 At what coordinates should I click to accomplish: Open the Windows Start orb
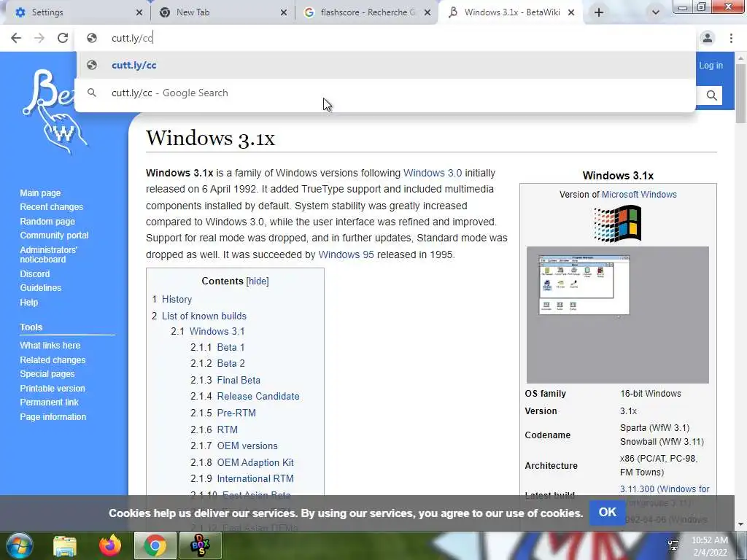[x=19, y=545]
